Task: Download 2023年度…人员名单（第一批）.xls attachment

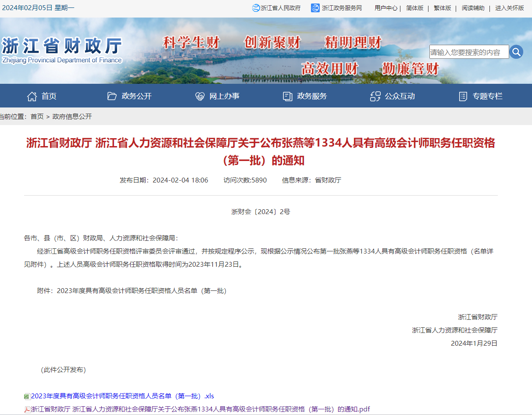Action: [x=122, y=396]
